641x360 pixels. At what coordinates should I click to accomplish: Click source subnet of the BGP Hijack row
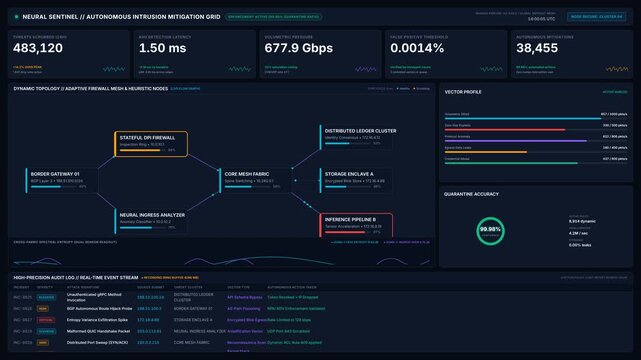pyautogui.click(x=149, y=309)
